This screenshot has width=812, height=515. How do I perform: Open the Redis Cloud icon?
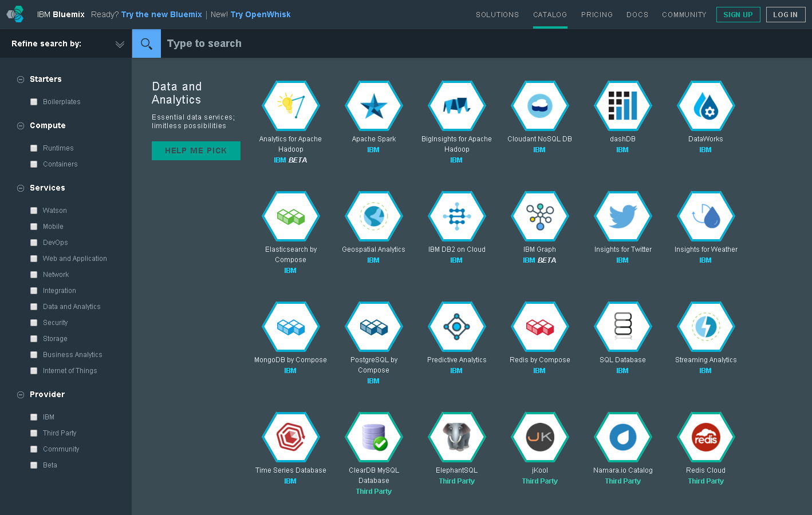[x=706, y=437]
